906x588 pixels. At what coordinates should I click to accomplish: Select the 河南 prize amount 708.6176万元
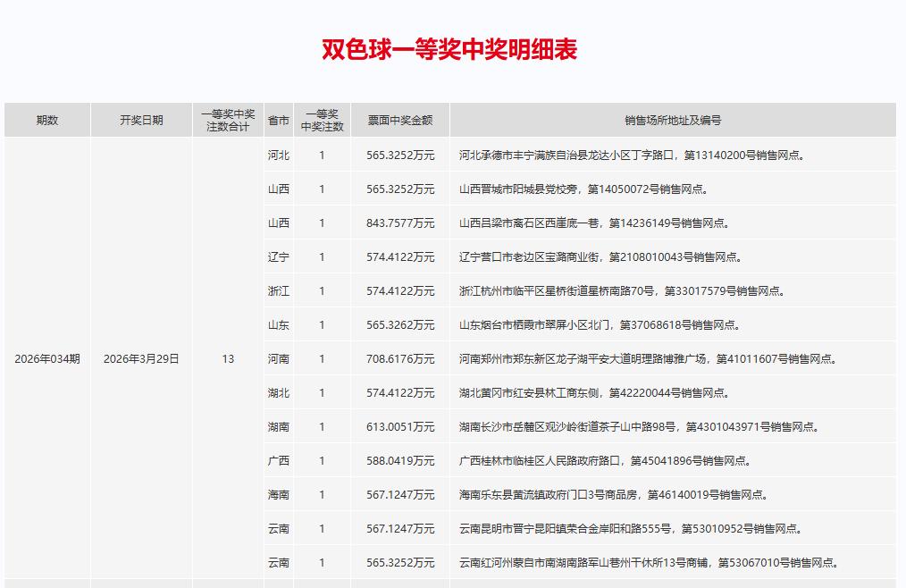point(398,359)
